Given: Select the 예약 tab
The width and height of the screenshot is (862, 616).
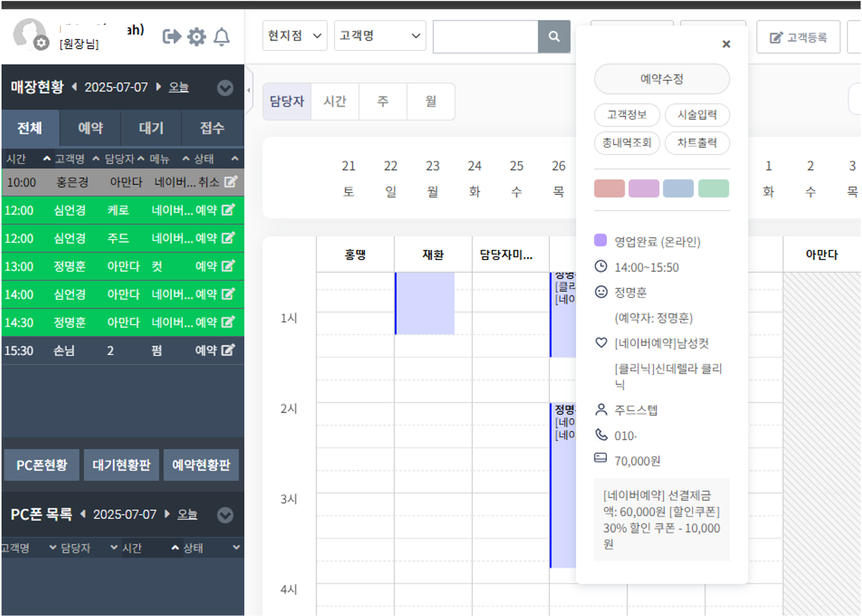Looking at the screenshot, I should click(x=90, y=128).
